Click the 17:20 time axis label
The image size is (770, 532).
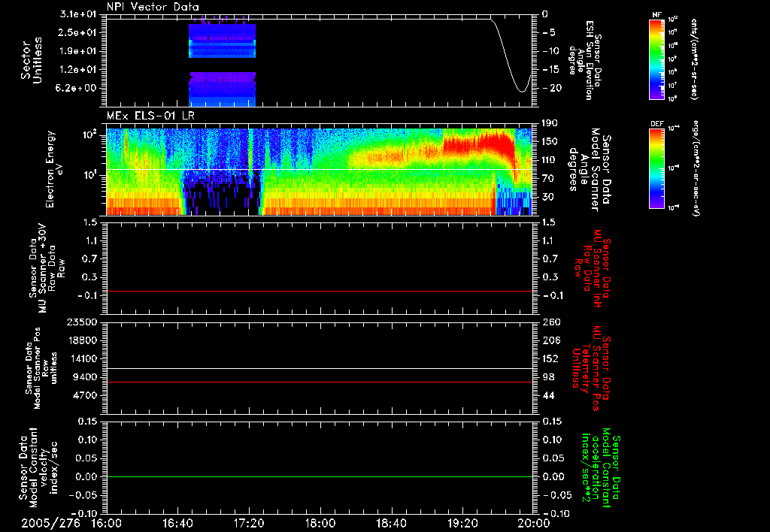coord(249,523)
